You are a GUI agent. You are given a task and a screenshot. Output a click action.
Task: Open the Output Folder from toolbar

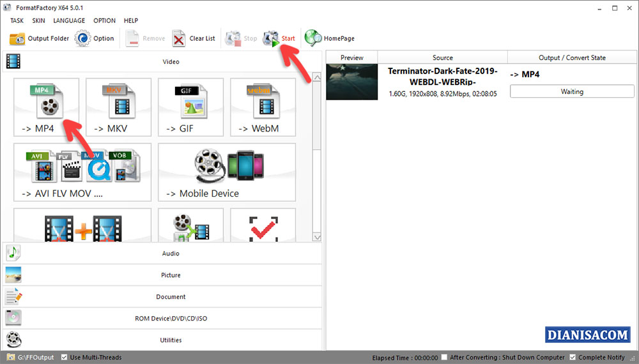point(40,38)
